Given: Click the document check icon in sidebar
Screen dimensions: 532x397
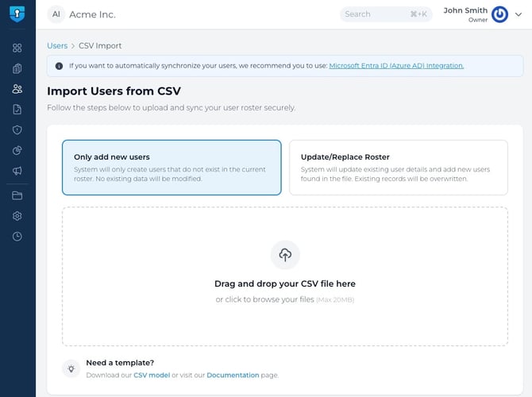Looking at the screenshot, I should tap(17, 110).
